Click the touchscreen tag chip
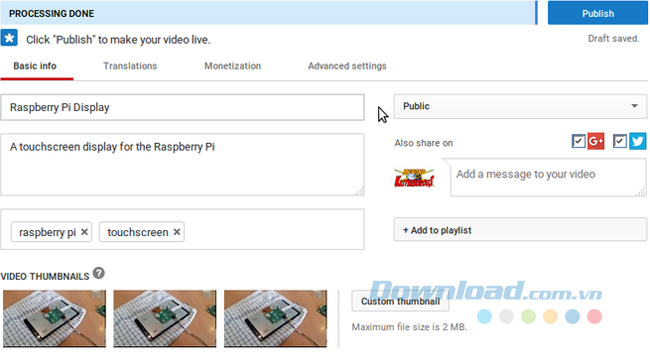 point(142,232)
